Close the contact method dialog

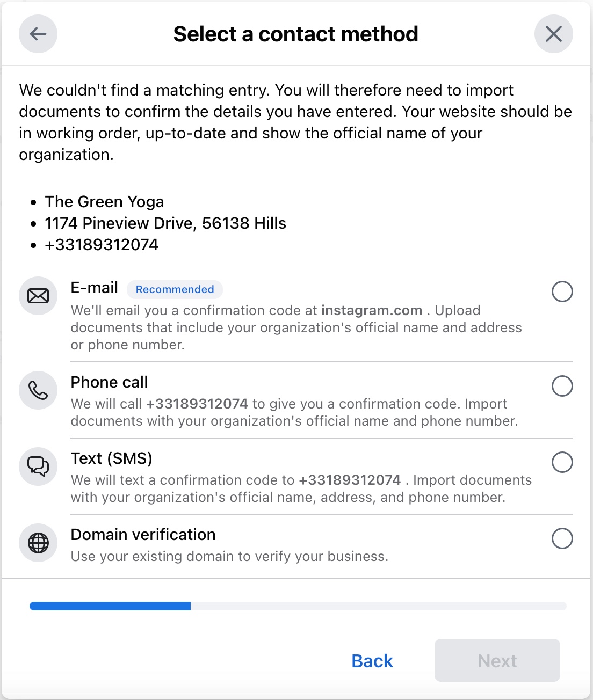[553, 34]
